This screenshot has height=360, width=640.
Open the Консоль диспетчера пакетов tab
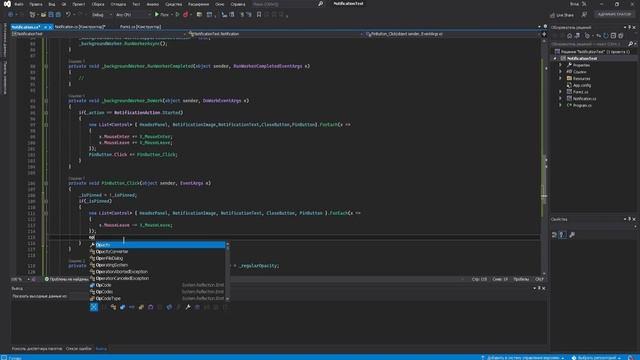37,349
